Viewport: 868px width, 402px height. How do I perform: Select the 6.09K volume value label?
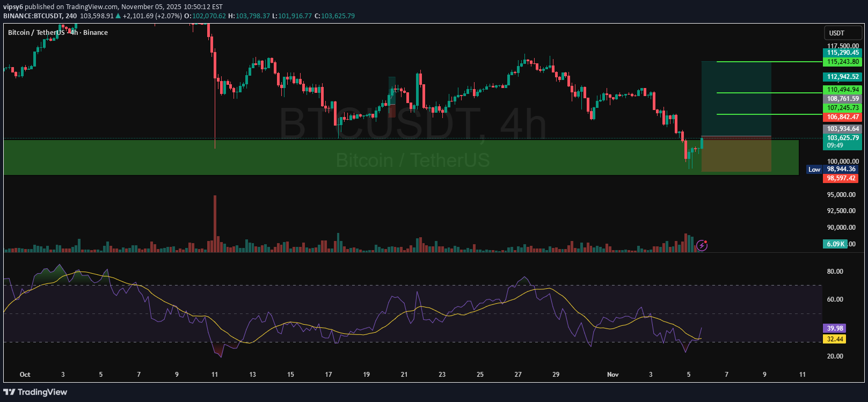tap(835, 244)
